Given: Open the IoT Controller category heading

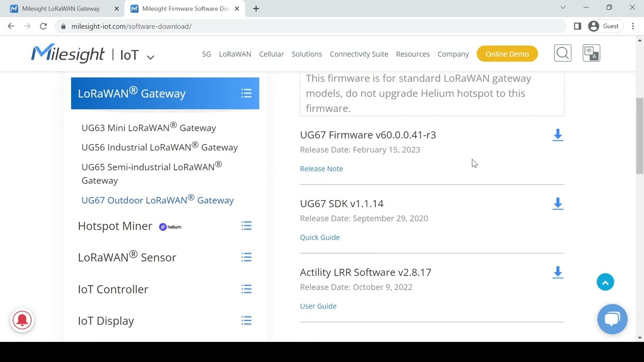Looking at the screenshot, I should 113,289.
